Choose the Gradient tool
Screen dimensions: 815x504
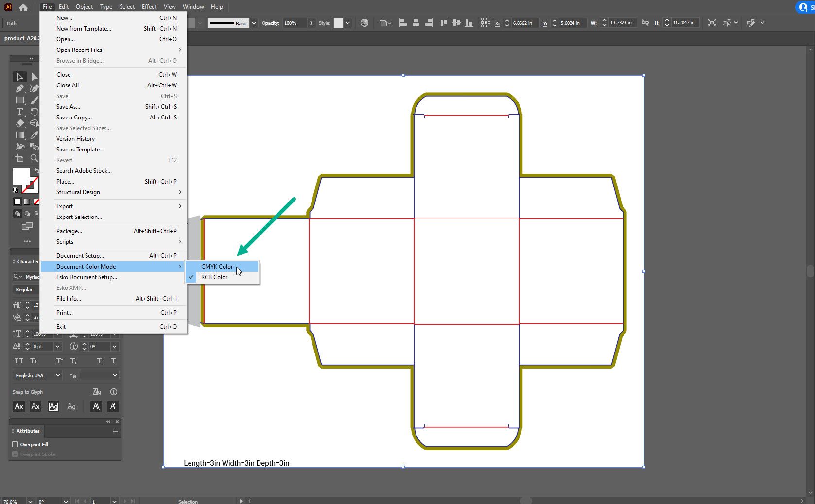(19, 135)
